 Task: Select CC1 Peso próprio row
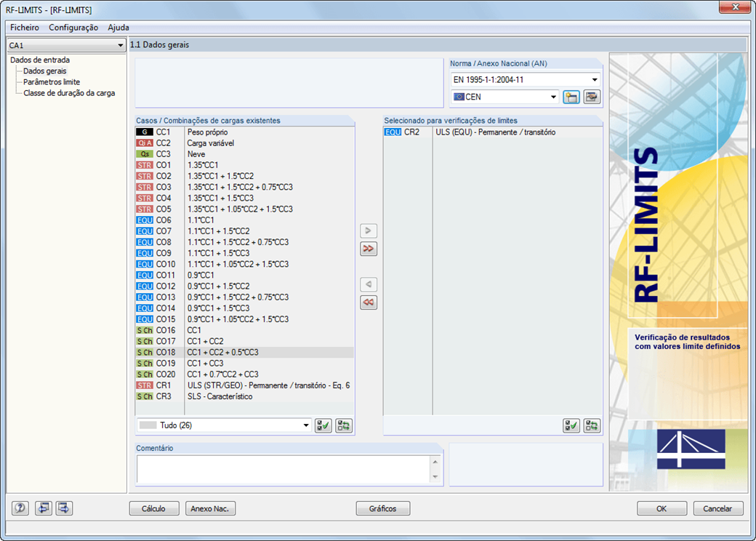(244, 132)
